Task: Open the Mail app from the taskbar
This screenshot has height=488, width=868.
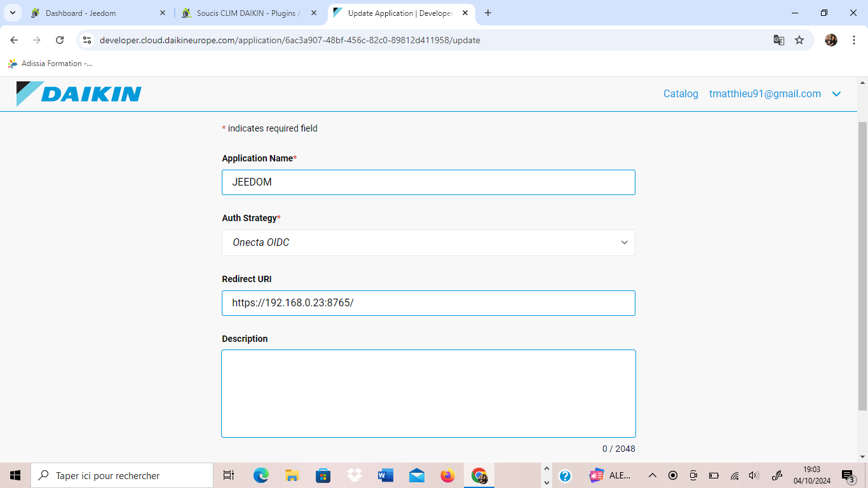Action: (417, 475)
